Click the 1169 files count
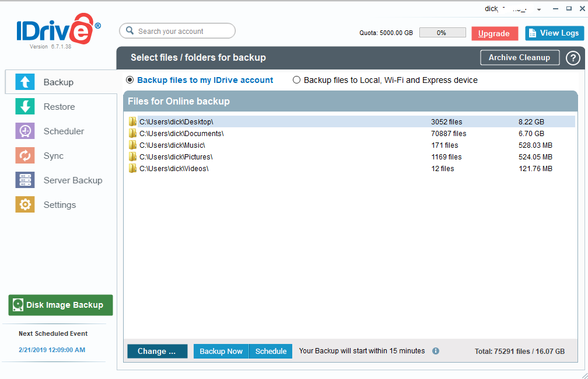The width and height of the screenshot is (588, 379). (446, 157)
